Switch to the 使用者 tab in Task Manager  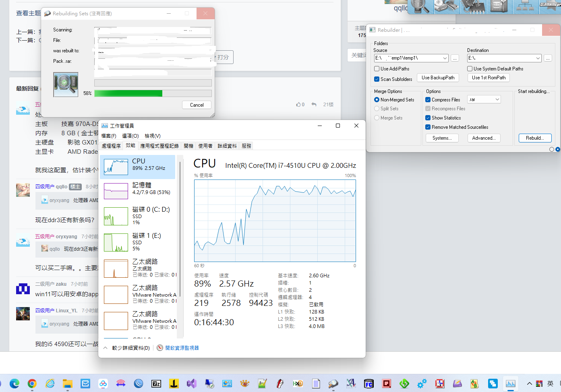(205, 146)
